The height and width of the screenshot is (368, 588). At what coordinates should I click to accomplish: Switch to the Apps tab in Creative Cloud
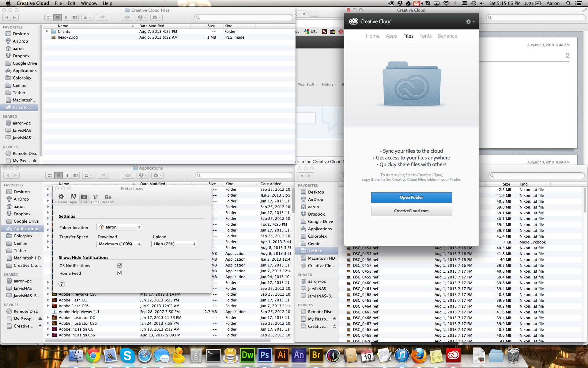pyautogui.click(x=390, y=36)
